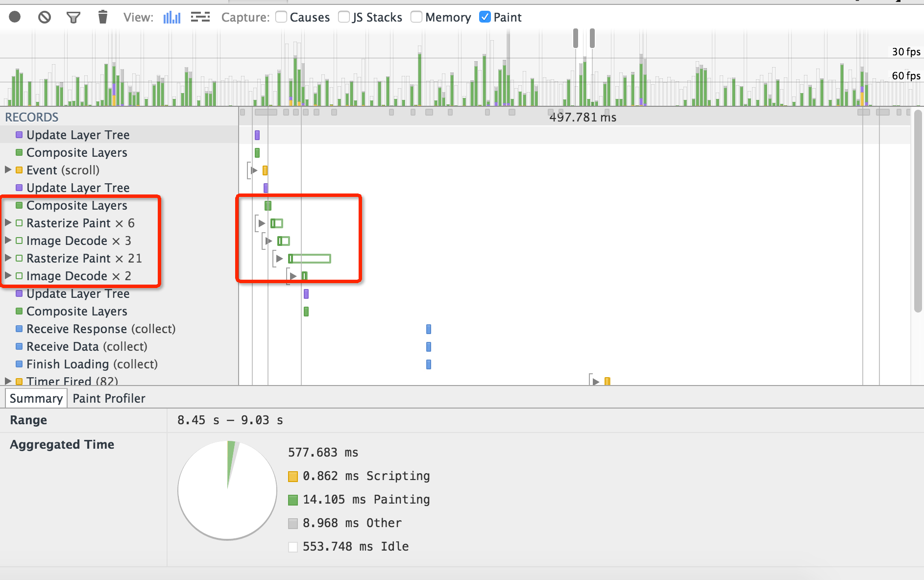Click the Aggregated Time label
Viewport: 924px width, 580px height.
tap(62, 444)
